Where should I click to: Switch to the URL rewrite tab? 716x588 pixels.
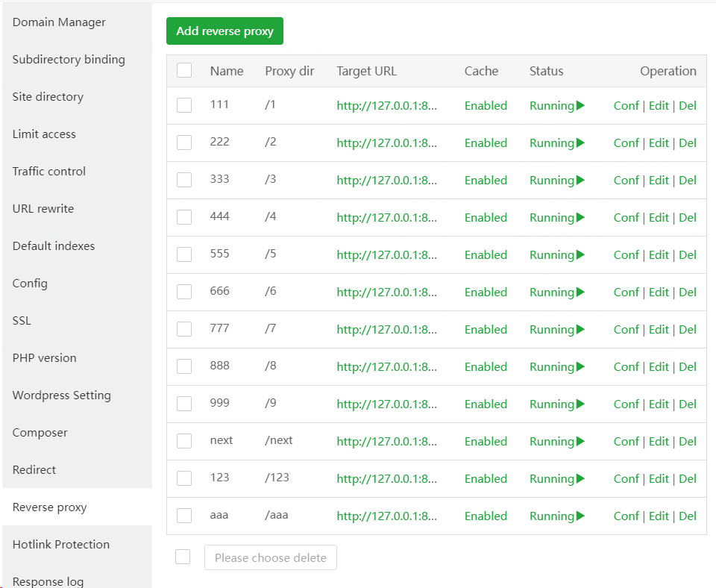click(43, 209)
